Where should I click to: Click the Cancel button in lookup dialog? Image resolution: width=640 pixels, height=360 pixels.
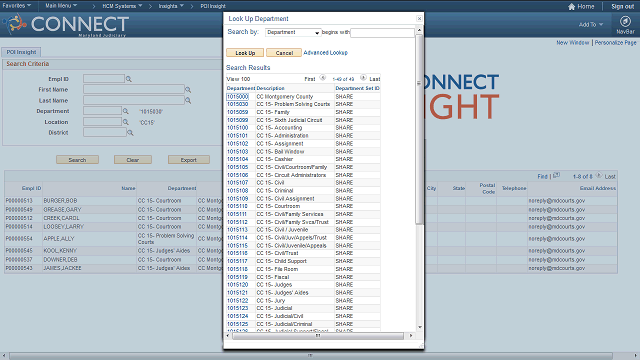pyautogui.click(x=284, y=53)
